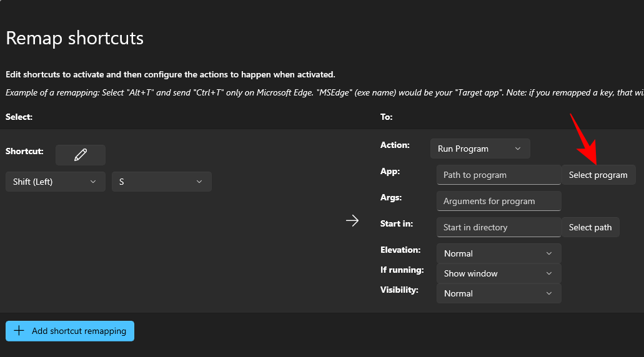Viewport: 644px width, 357px height.
Task: Open the Action Run Program dropdown
Action: [480, 149]
